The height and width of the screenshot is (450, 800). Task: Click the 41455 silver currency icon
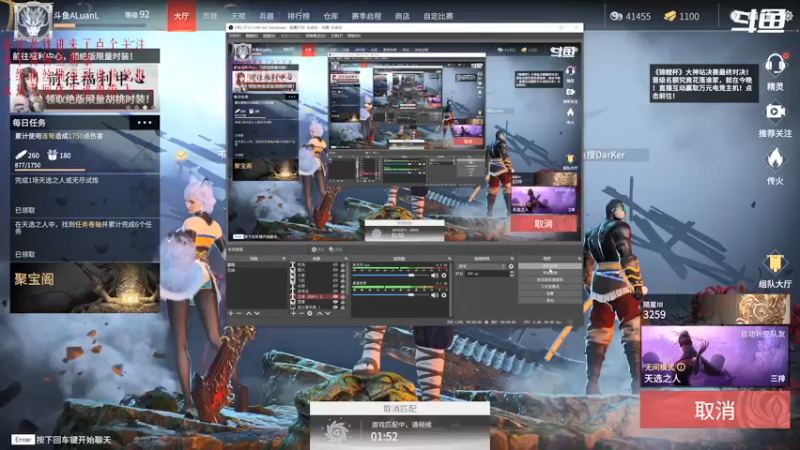pos(616,16)
